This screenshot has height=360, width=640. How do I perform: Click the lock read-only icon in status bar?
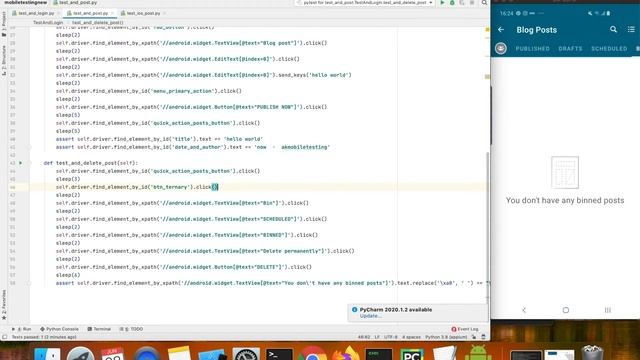[x=474, y=337]
